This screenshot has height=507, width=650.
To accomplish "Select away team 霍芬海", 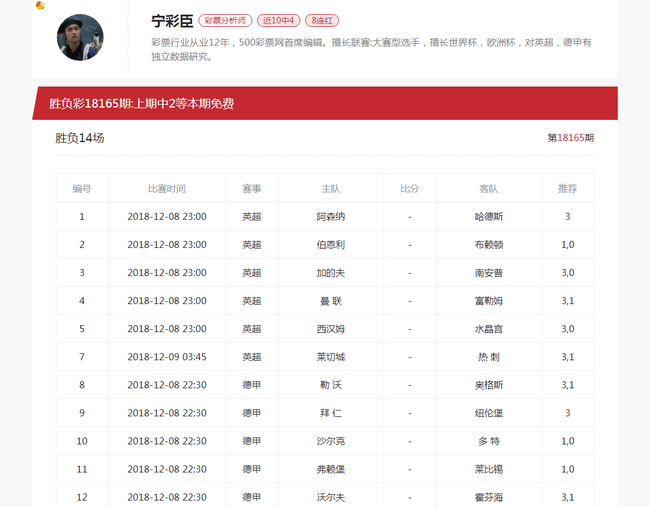I will coord(489,497).
